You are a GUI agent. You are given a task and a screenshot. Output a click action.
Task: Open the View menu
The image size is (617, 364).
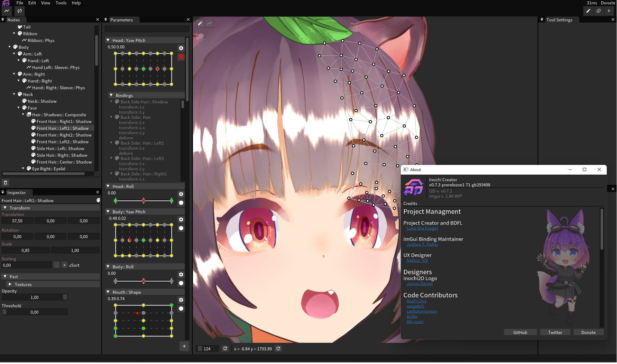tap(45, 3)
